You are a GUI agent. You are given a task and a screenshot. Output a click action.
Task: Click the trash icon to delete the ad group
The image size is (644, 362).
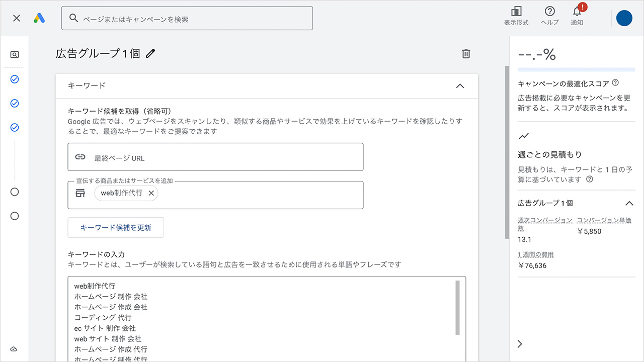pos(466,53)
